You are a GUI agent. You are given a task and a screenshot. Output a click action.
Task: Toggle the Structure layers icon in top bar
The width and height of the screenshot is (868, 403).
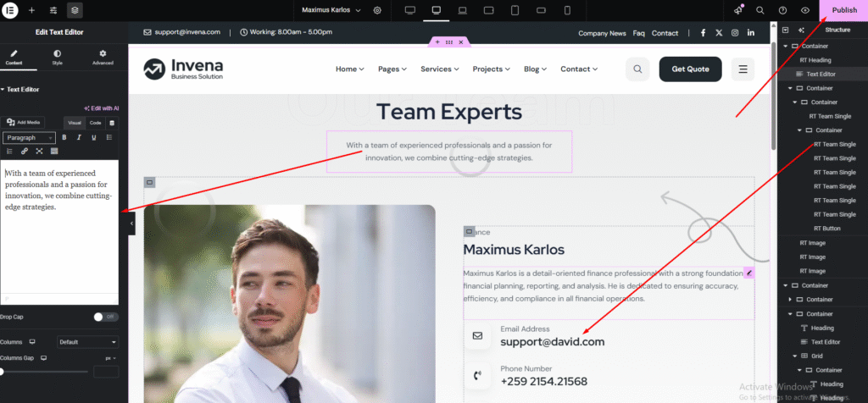(x=75, y=10)
